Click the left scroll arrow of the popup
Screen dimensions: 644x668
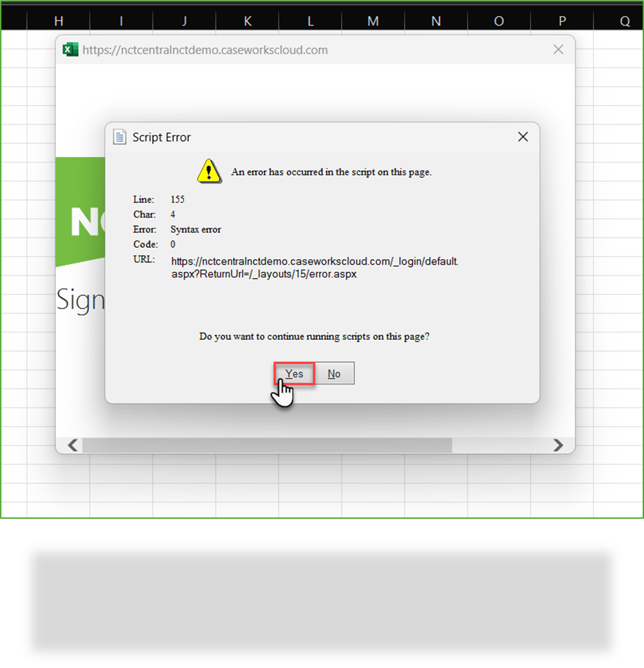coord(72,445)
